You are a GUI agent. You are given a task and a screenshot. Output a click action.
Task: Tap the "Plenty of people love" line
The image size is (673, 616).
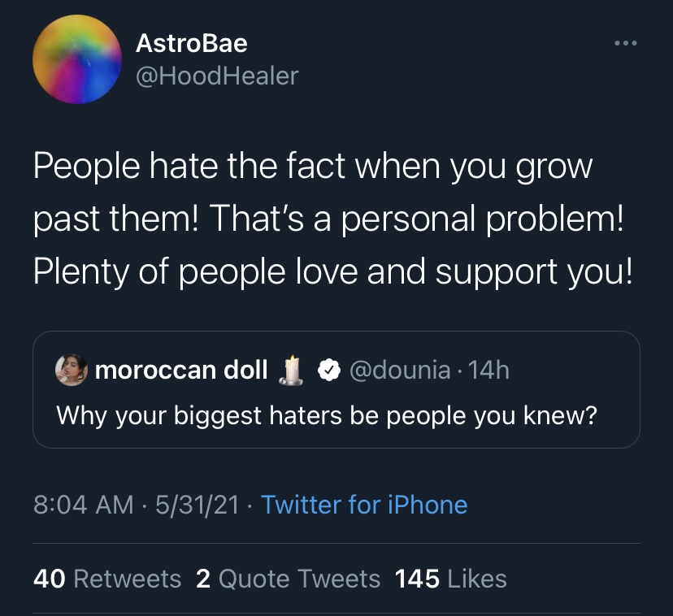pyautogui.click(x=332, y=271)
